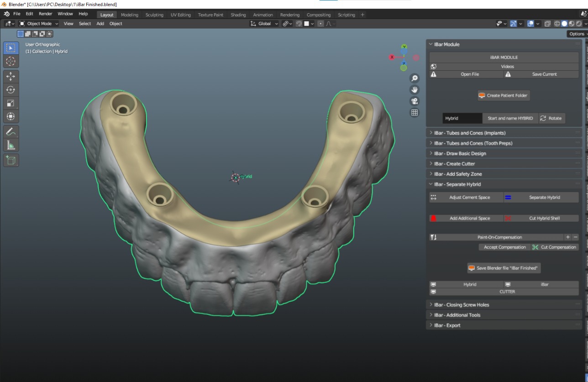Toggle X-ray mode
Screen dimensions: 588x382
click(x=547, y=24)
